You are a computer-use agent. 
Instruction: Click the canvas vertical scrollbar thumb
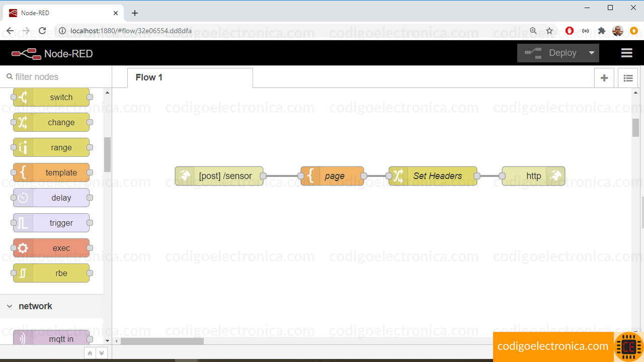tap(635, 127)
